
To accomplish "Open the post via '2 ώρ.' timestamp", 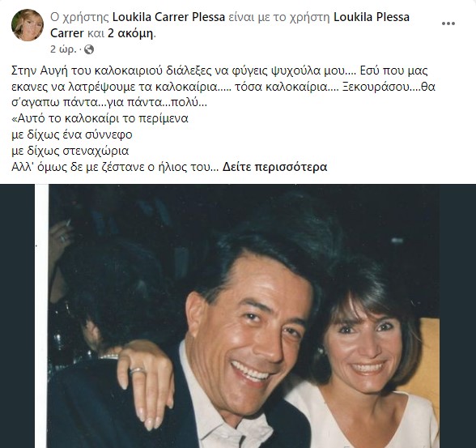I will 63,49.
